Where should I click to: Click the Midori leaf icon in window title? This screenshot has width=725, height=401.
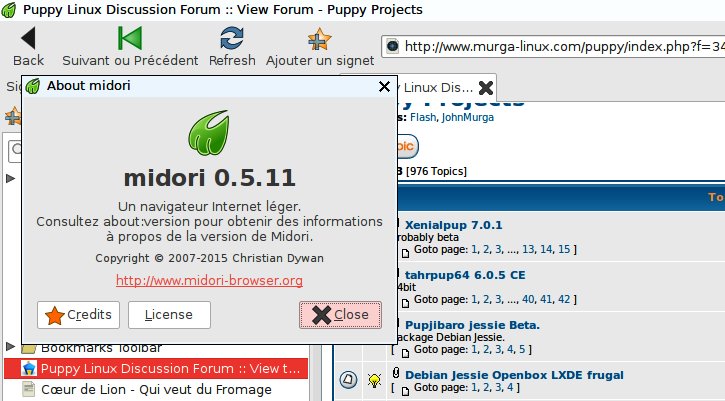[x=9, y=10]
